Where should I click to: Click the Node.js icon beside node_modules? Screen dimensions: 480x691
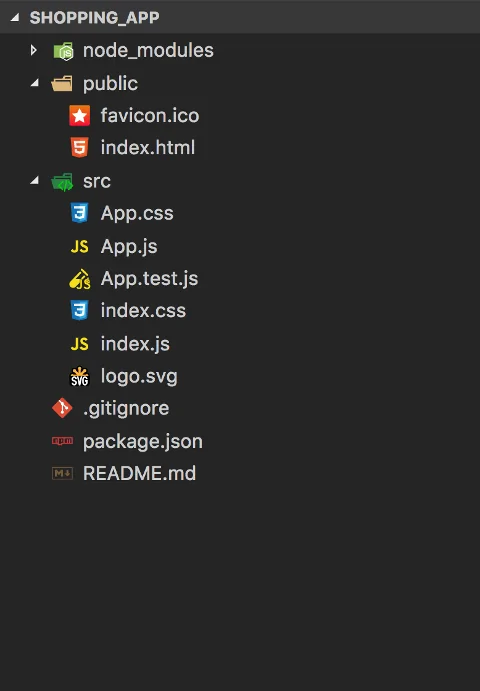63,51
